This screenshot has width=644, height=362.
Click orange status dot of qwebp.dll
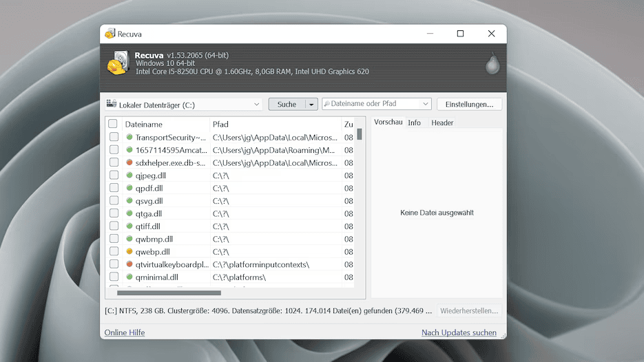pos(129,252)
